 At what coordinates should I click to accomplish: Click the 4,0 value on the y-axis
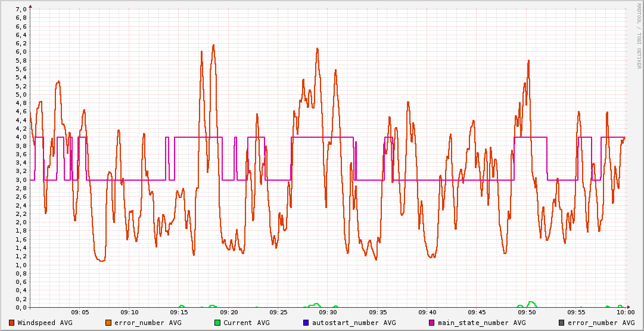point(20,137)
